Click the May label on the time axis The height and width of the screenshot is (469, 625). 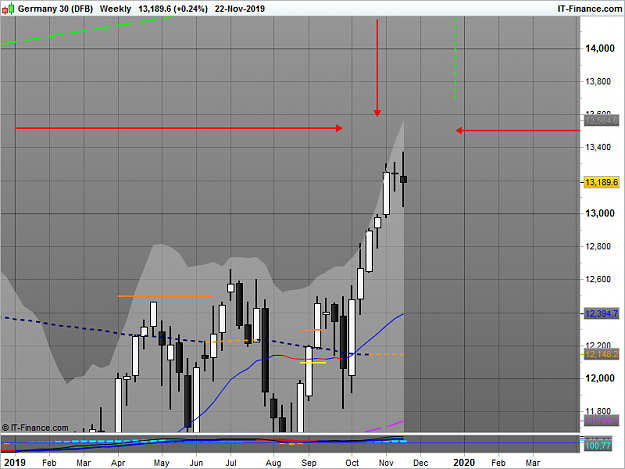[x=161, y=463]
